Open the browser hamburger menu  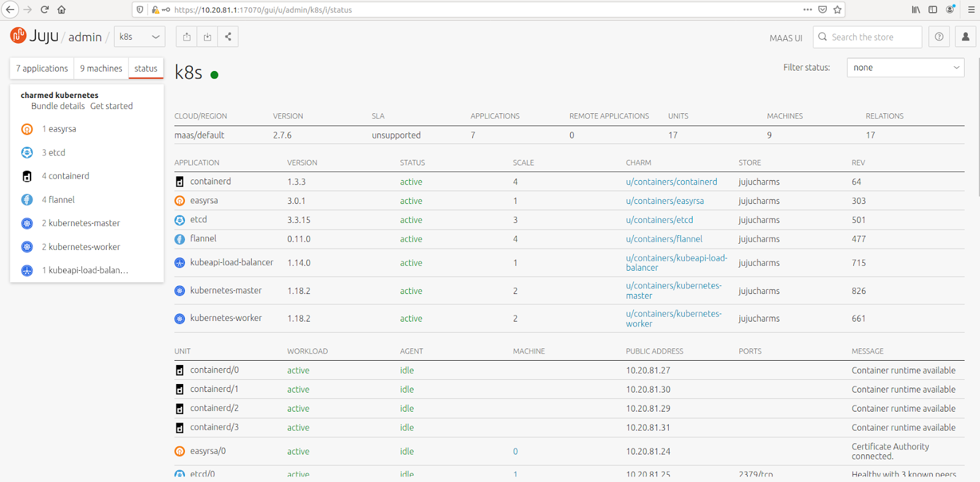pos(971,10)
